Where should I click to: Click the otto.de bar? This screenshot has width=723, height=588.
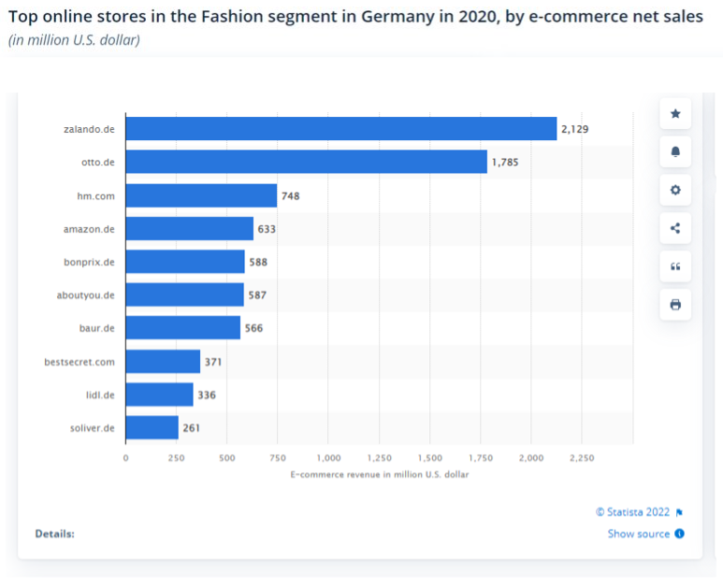(306, 162)
